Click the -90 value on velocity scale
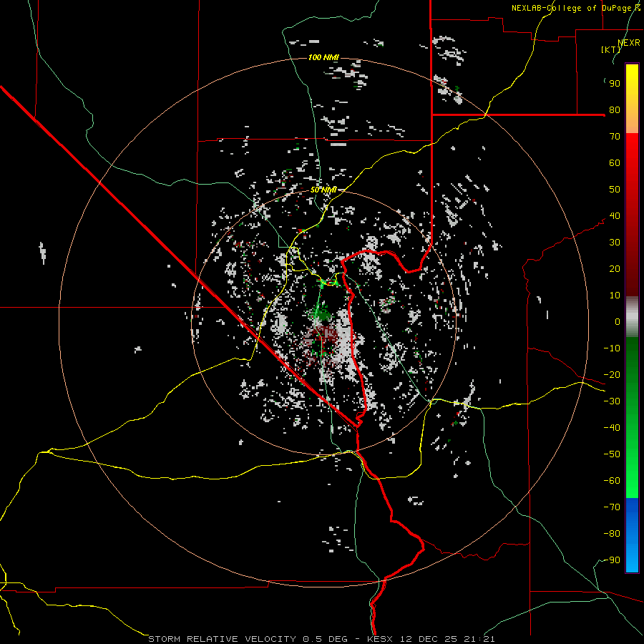 coord(612,560)
